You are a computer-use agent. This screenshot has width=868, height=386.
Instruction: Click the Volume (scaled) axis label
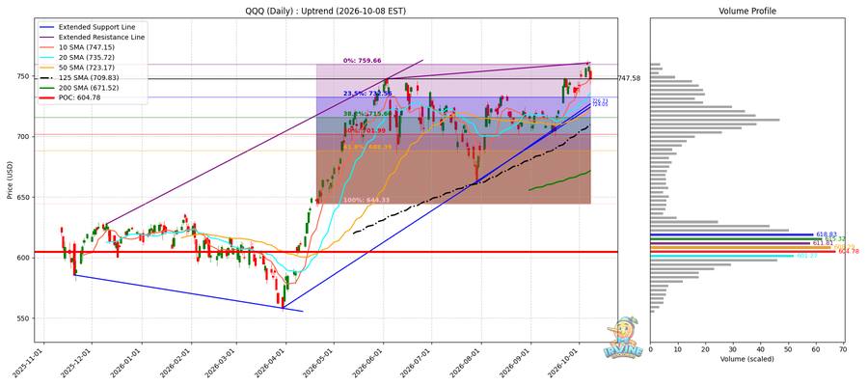[x=746, y=359]
